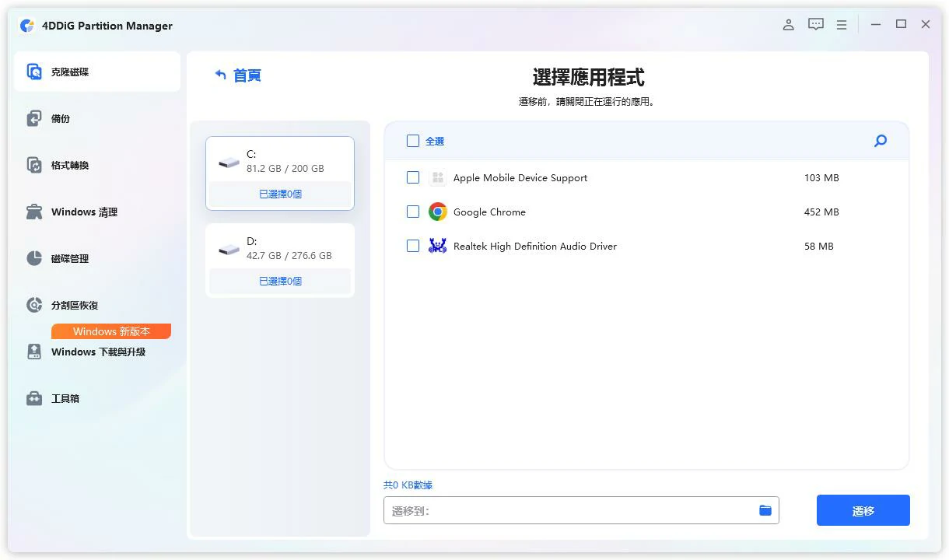Open the feedback message icon
Viewport: 949px width, 560px height.
point(815,25)
